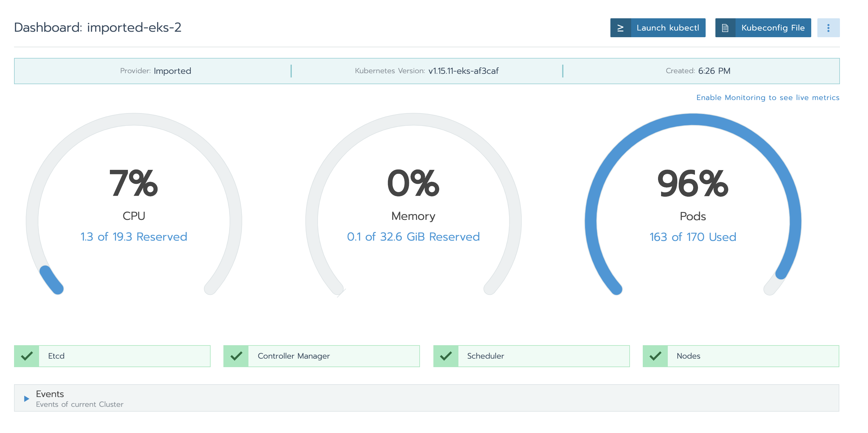The height and width of the screenshot is (433, 868).
Task: Click the Etcd green checkmark icon
Action: coord(27,356)
